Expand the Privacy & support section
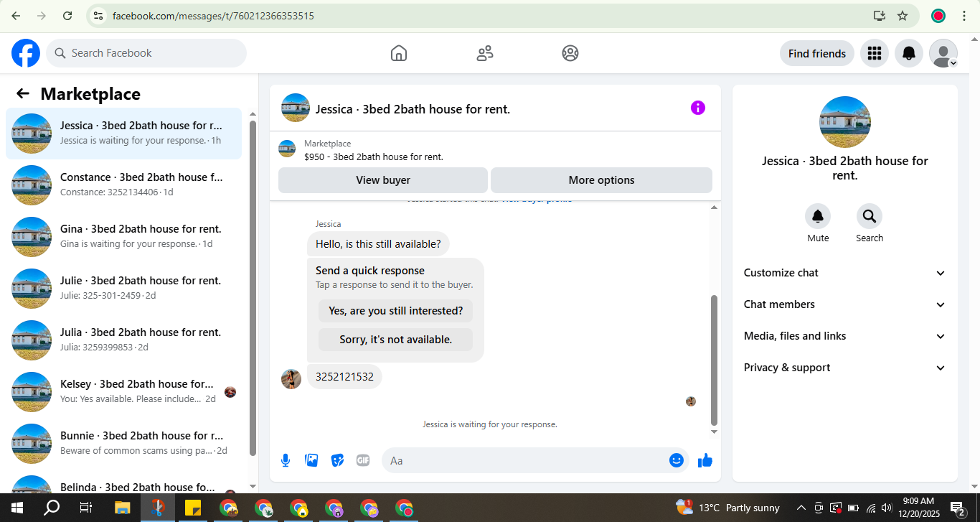Image resolution: width=980 pixels, height=522 pixels. coord(845,368)
